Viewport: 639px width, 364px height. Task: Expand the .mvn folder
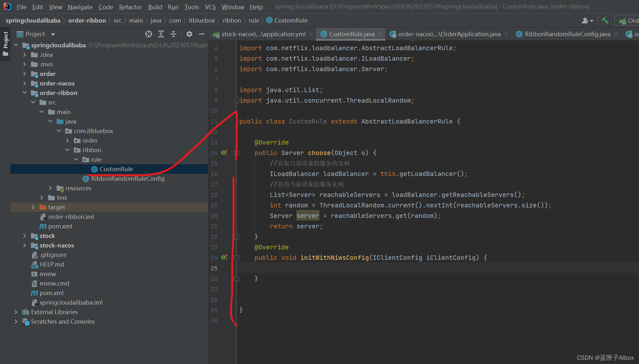coord(25,64)
